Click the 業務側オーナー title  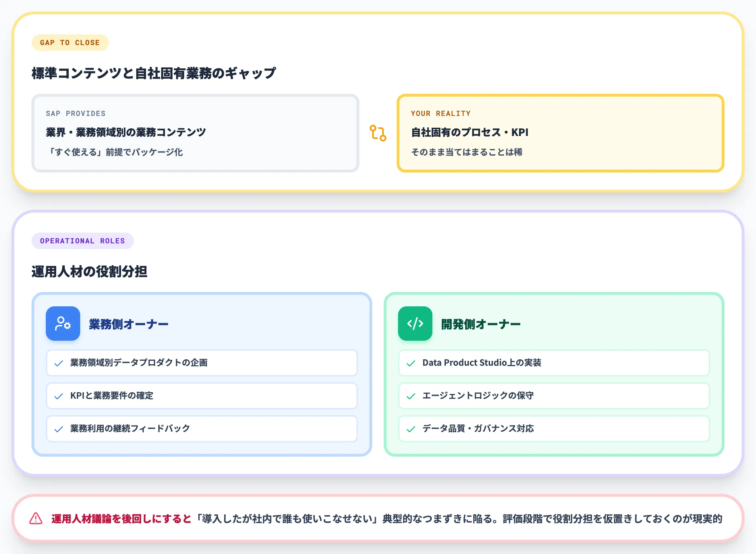(129, 324)
